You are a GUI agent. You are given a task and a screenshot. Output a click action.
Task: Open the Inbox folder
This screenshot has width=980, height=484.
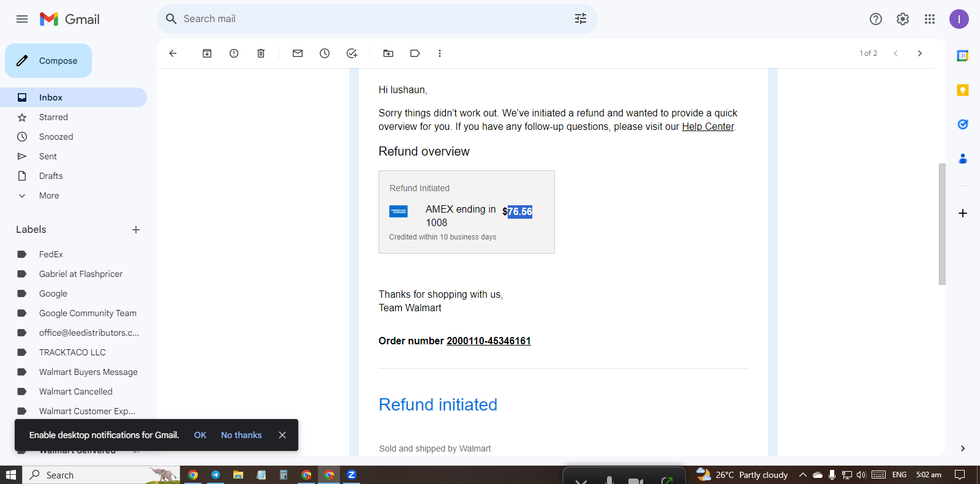point(73,97)
